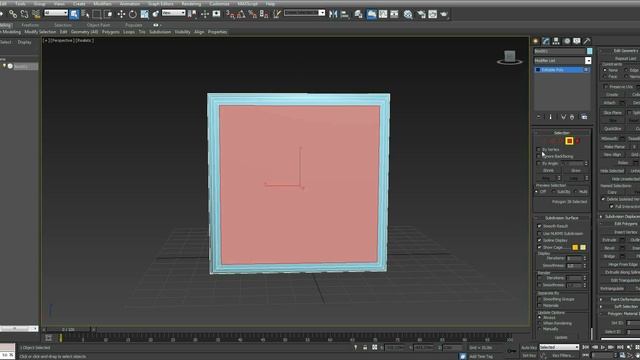Click the Unlink Selection toolbar icon
Image resolution: width=640 pixels, height=360 pixels.
[x=24, y=14]
